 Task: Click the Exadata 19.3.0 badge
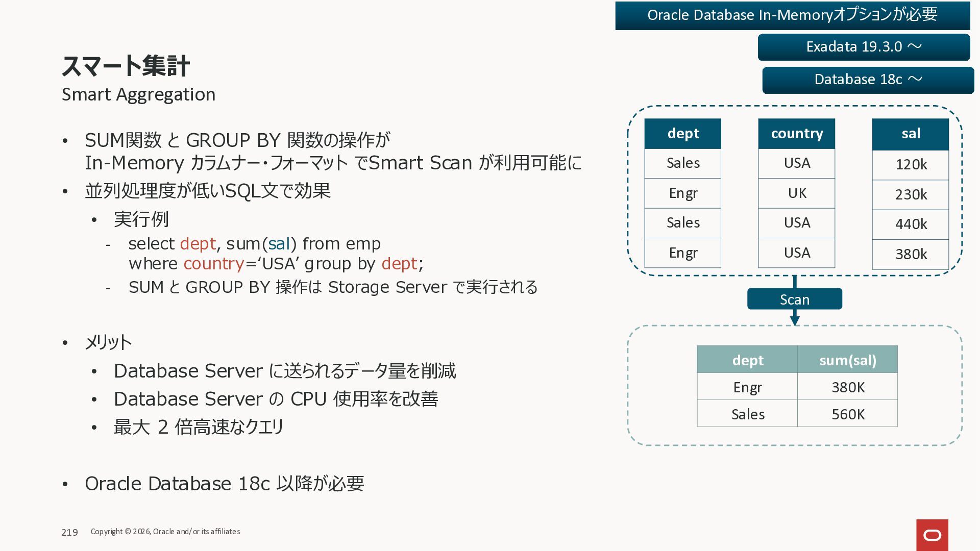point(864,47)
